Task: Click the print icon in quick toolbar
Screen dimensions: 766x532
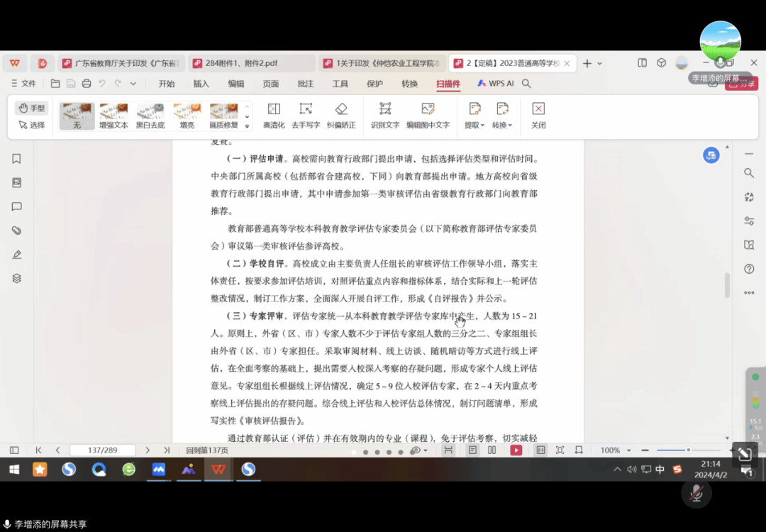Action: pos(87,84)
